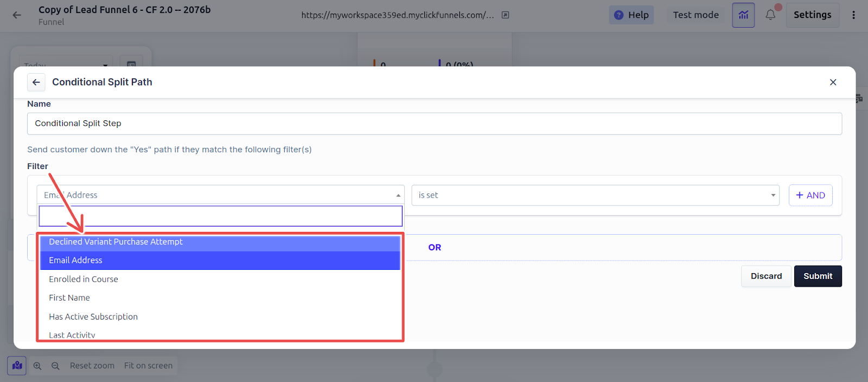Viewport: 868px width, 382px height.
Task: Open the analytics chart icon
Action: coord(743,15)
